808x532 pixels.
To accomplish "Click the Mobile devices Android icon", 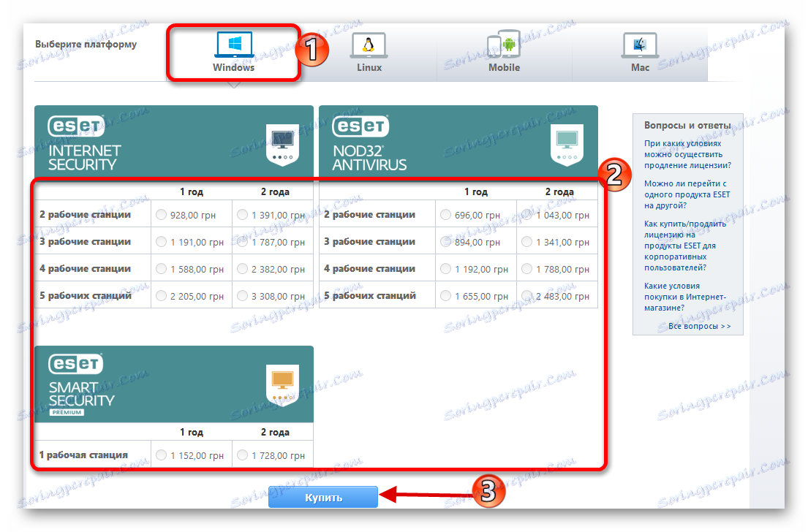I will tap(504, 45).
